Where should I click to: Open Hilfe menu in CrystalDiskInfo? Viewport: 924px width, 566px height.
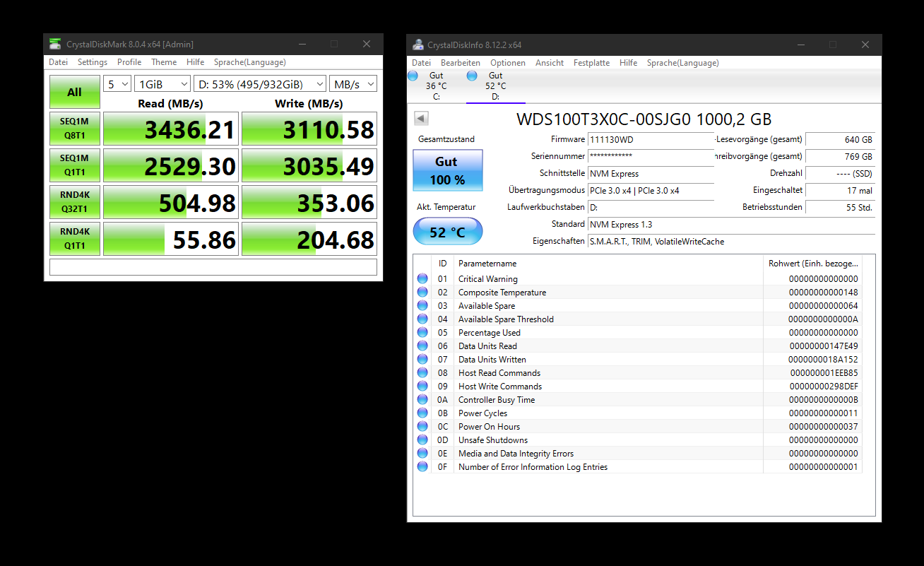point(628,63)
